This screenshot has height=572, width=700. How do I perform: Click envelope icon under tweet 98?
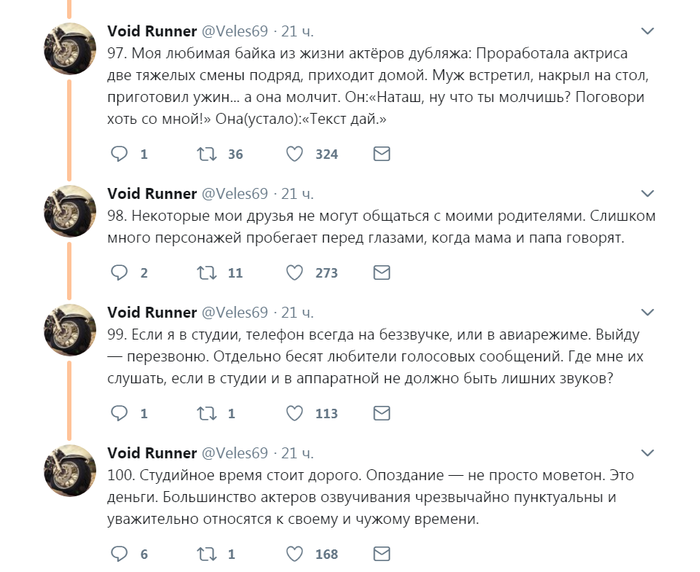pyautogui.click(x=381, y=272)
